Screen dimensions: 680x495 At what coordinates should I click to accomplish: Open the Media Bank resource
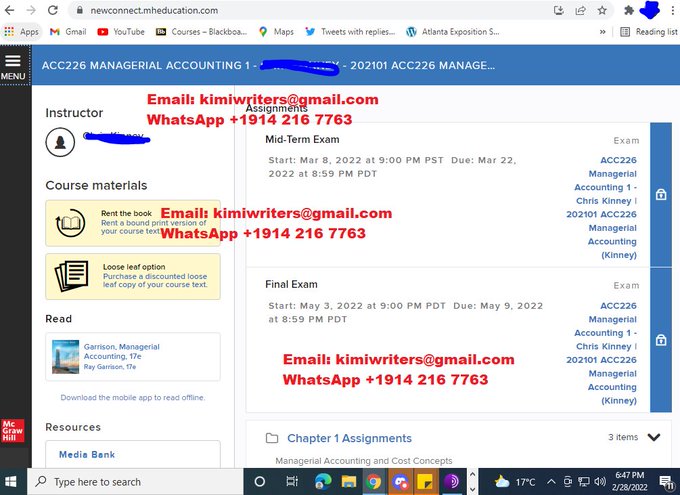pyautogui.click(x=87, y=454)
